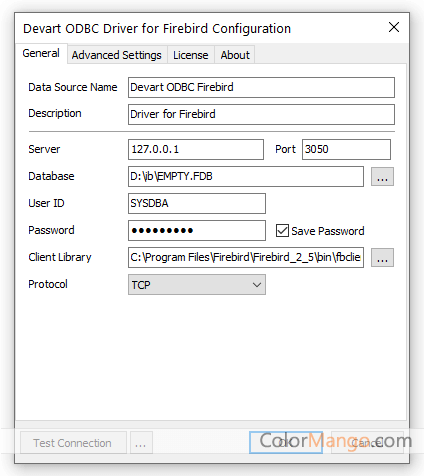Close the configuration dialog window
The width and height of the screenshot is (424, 476).
tap(394, 27)
